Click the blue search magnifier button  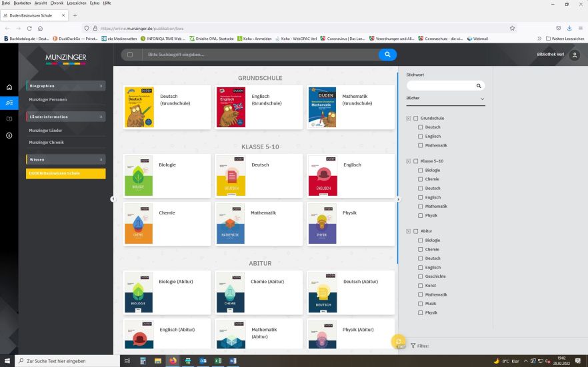pos(387,55)
